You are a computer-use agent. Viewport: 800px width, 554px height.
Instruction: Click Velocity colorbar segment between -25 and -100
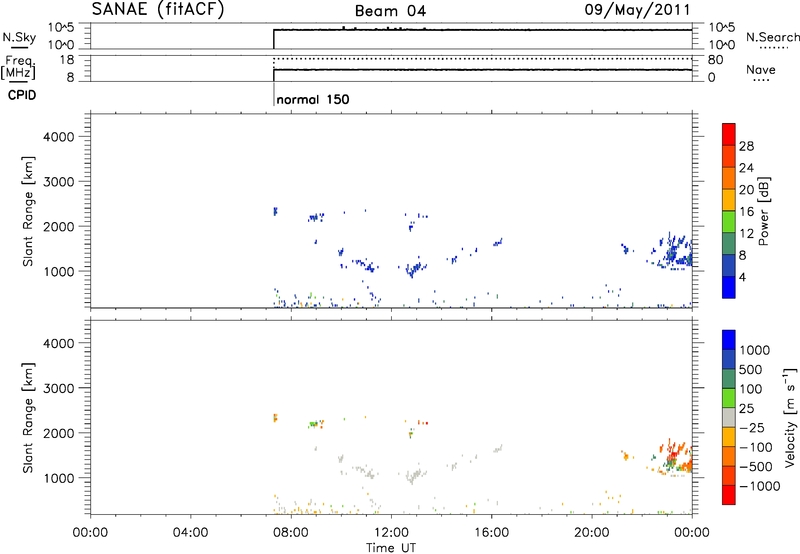[729, 437]
